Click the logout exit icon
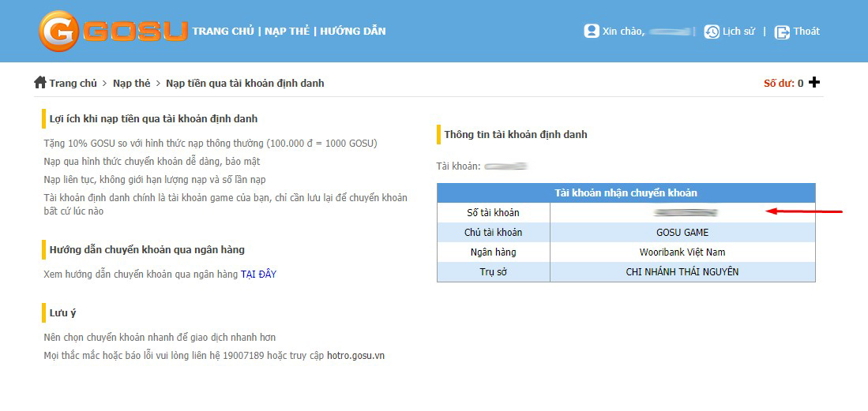868x411 pixels. pyautogui.click(x=782, y=32)
